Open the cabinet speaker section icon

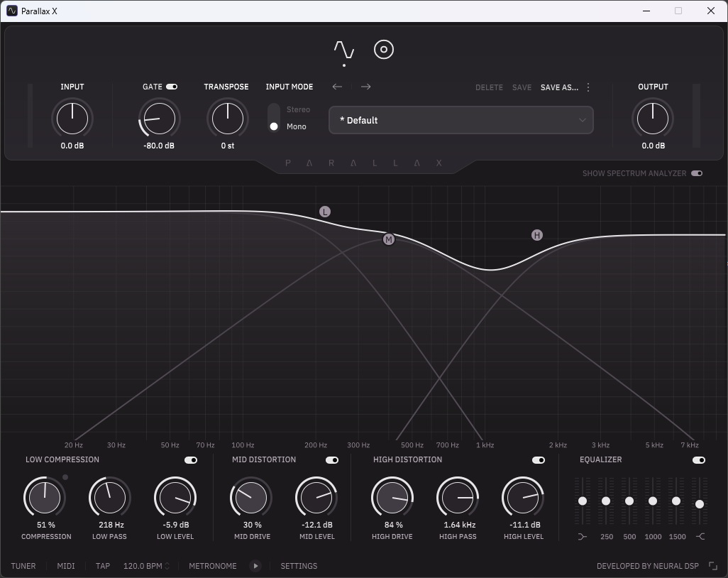[383, 50]
